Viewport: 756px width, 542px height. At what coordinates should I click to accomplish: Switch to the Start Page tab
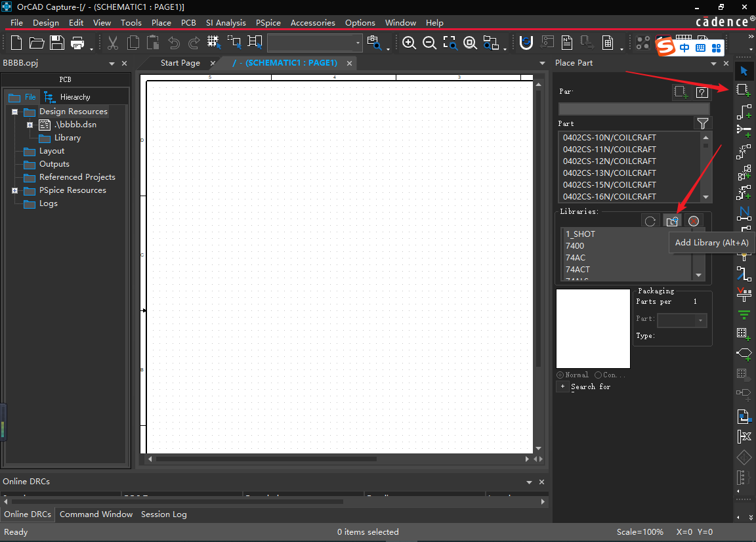(180, 63)
